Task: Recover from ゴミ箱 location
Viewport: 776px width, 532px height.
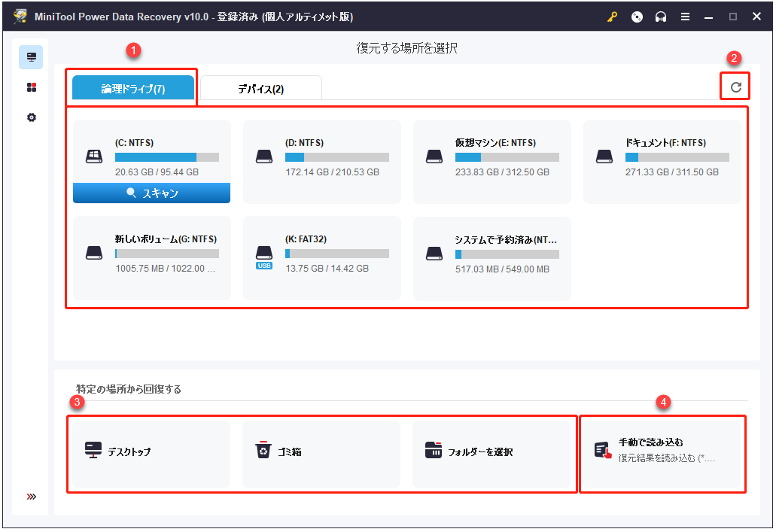Action: [x=321, y=454]
